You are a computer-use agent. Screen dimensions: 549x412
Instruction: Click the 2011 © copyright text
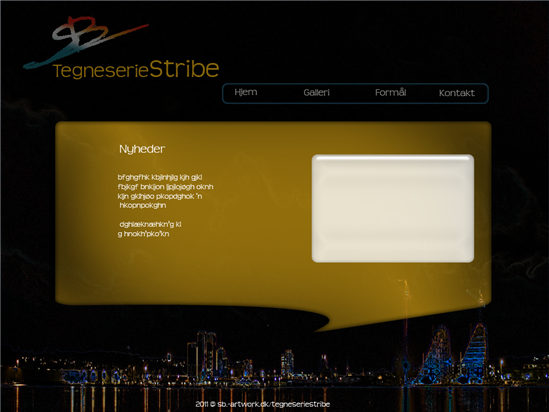(x=205, y=404)
